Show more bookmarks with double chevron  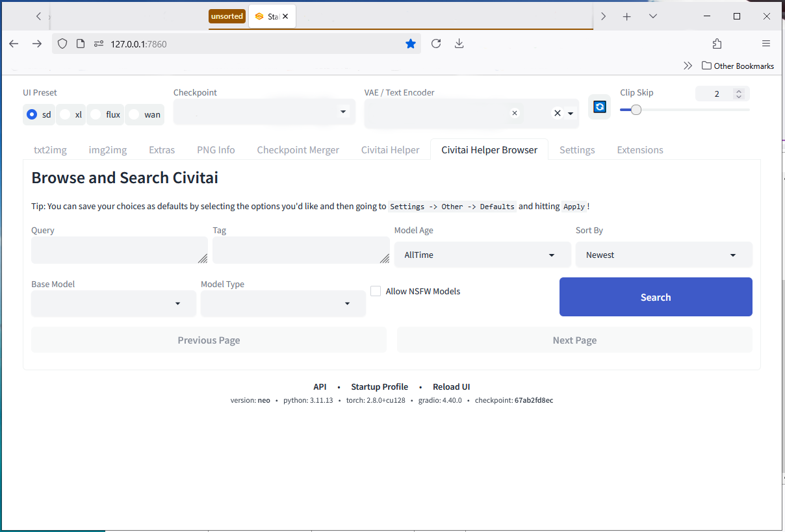(x=688, y=66)
